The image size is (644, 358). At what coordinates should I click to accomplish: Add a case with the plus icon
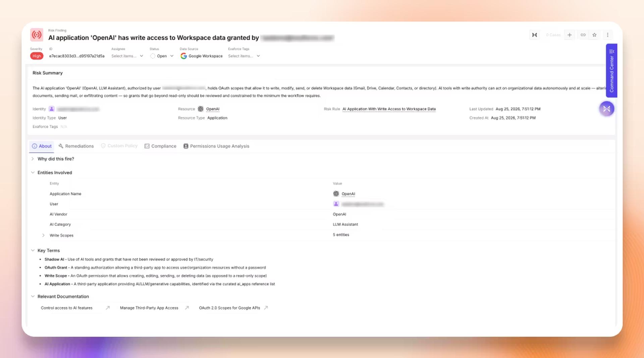(570, 35)
